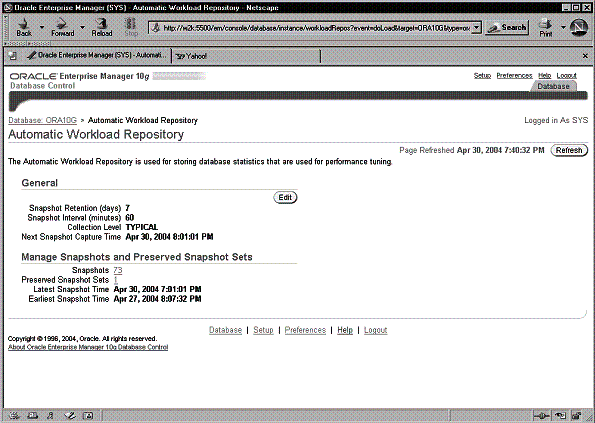Switch to the Yahoo! tab
This screenshot has height=423, width=595.
(x=246, y=56)
